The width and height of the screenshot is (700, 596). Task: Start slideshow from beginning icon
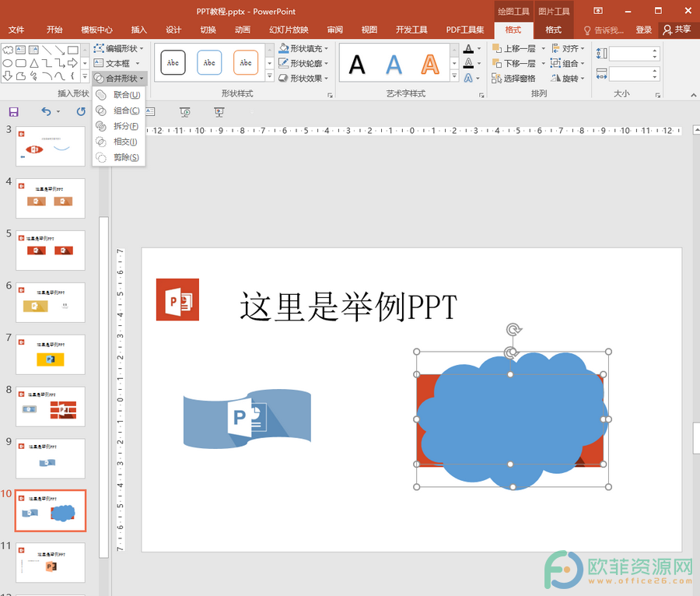[185, 112]
